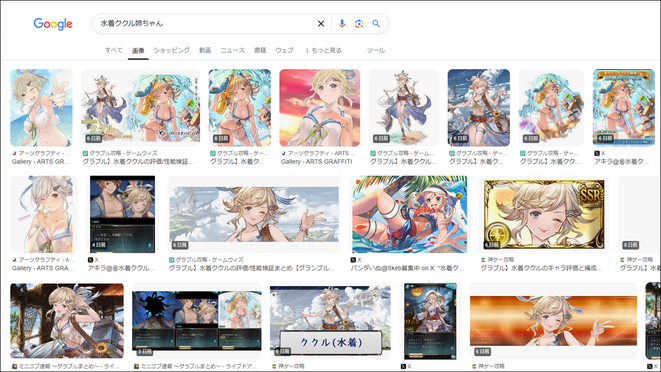661x372 pixels.
Task: Click the ミニゴブ速報 source text under the sunflower thumbnail
Action: pyautogui.click(x=67, y=367)
